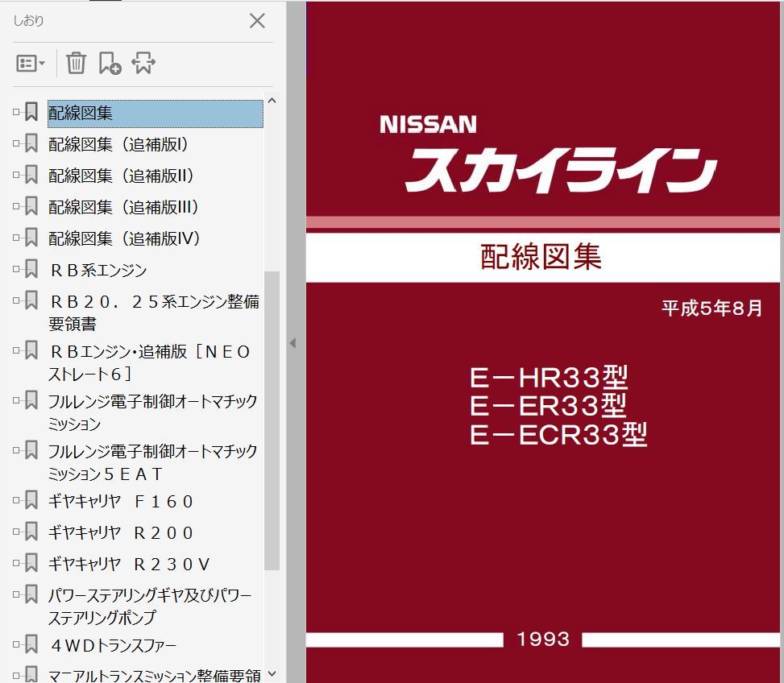Click the 配線図集 title on the document page
The image size is (784, 683).
pos(541,257)
